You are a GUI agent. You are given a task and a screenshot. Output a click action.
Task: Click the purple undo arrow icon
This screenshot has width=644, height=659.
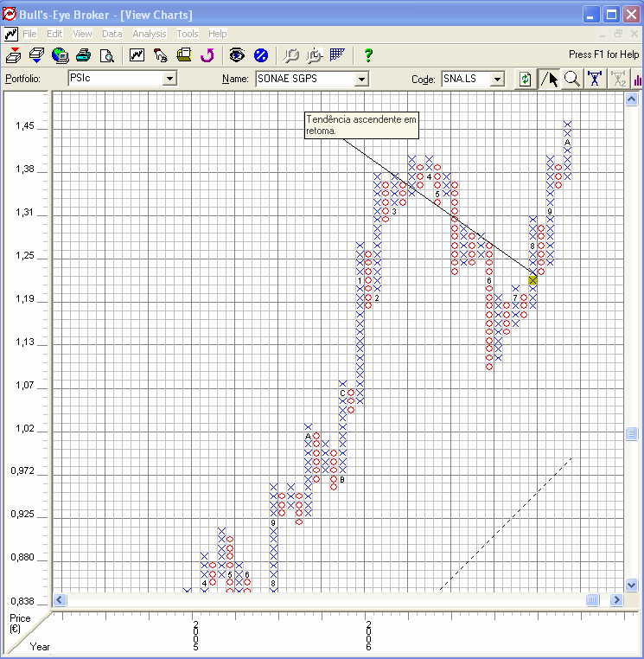click(207, 55)
